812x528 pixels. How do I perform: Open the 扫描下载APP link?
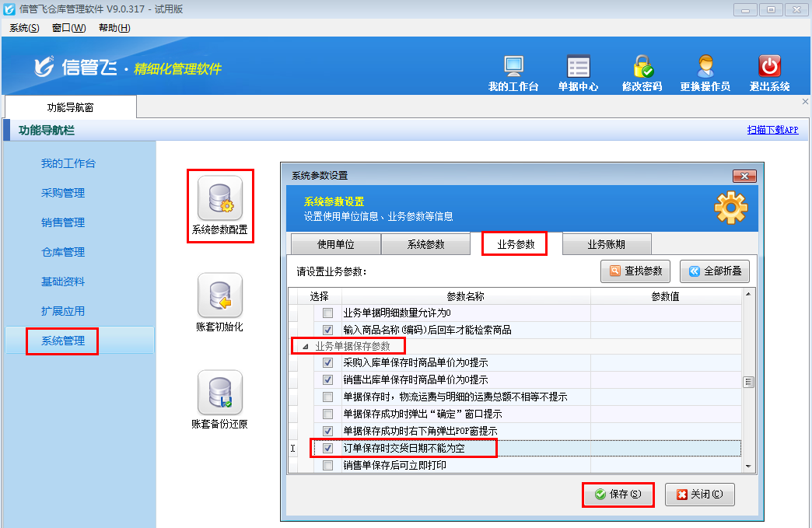tap(773, 130)
